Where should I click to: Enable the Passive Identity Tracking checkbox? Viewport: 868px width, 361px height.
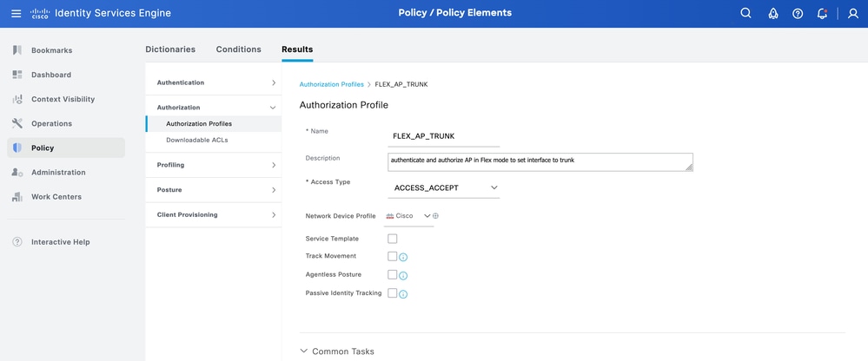pos(393,293)
